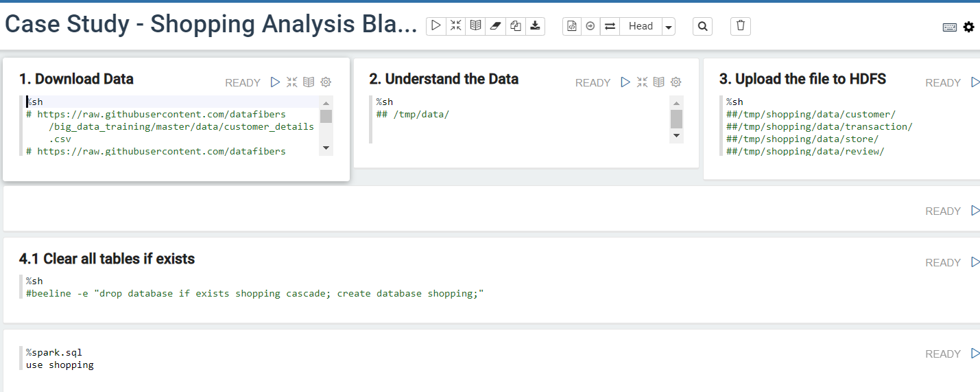Viewport: 980px width, 392px height.
Task: Open the compare revisions icon
Action: click(610, 26)
